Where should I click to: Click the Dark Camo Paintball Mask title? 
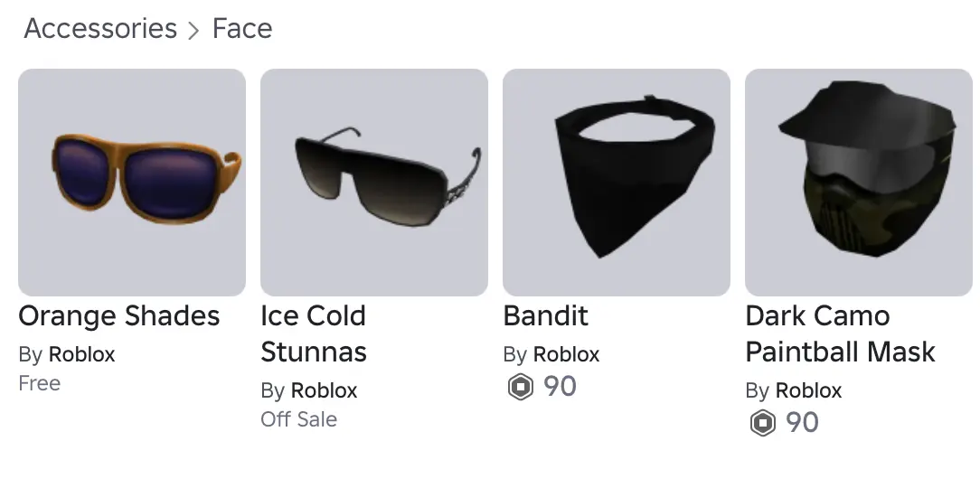[x=840, y=333]
